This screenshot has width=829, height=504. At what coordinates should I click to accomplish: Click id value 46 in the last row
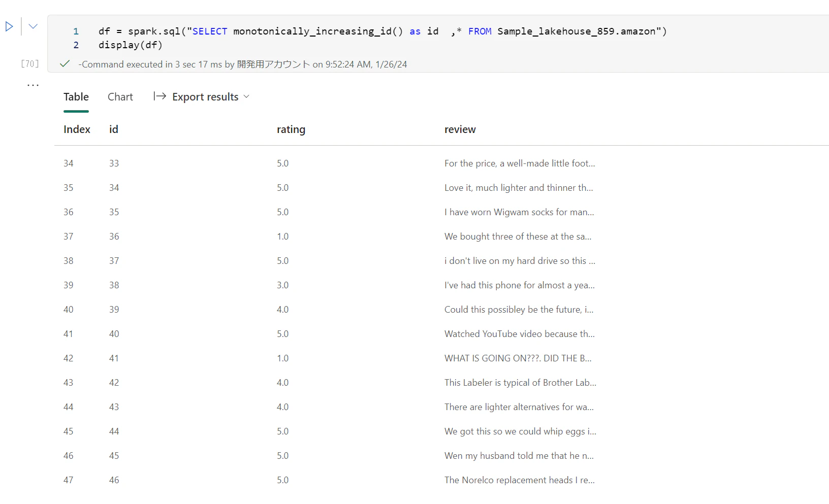pyautogui.click(x=114, y=480)
